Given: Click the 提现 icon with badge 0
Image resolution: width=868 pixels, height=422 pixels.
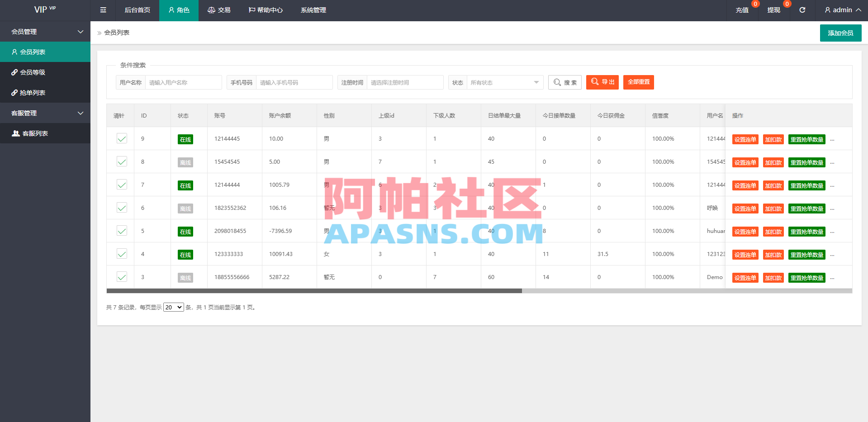Looking at the screenshot, I should click(774, 9).
